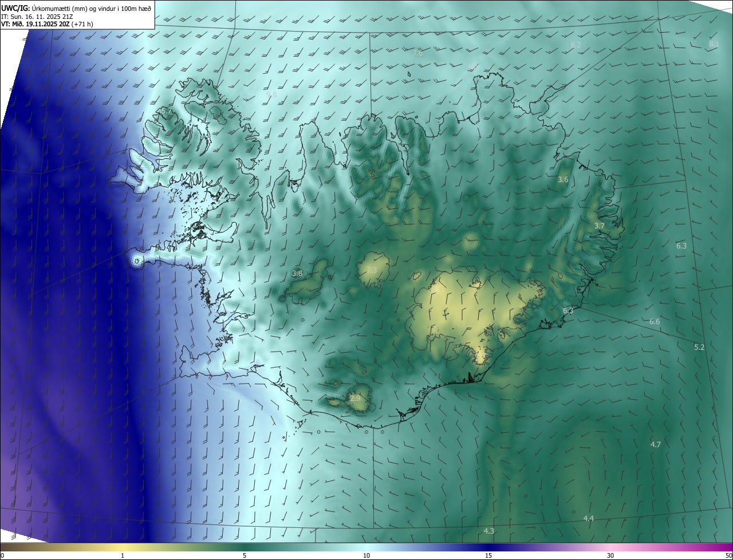
Task: Click the VT: Mið. 19.11.2025 20Z line
Action: (47, 24)
